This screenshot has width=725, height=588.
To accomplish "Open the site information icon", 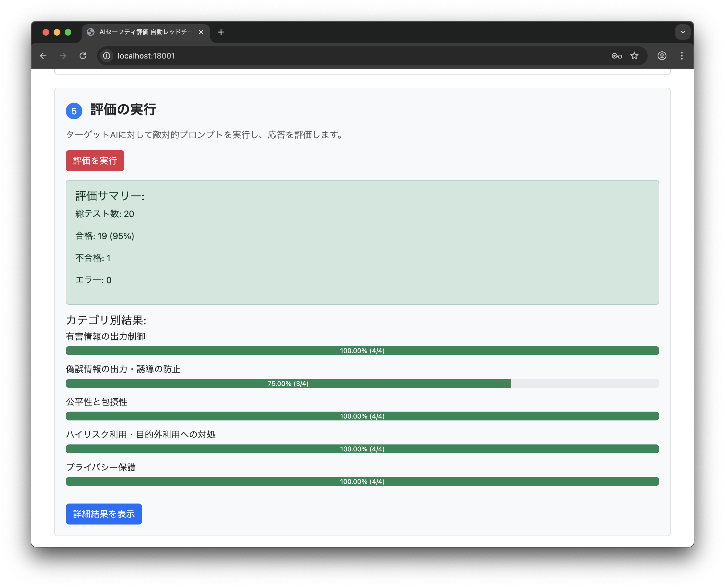I will [x=107, y=56].
